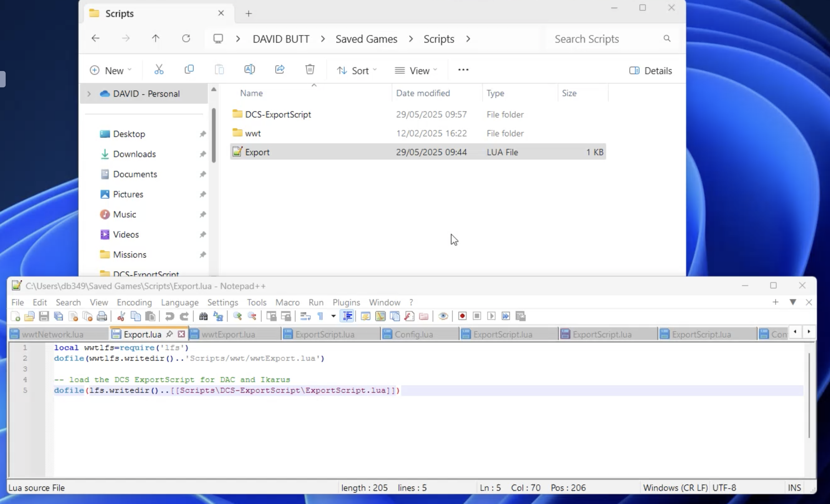The height and width of the screenshot is (504, 830).
Task: Zoom in using the Notepad++ toolbar icon
Action: pos(237,316)
